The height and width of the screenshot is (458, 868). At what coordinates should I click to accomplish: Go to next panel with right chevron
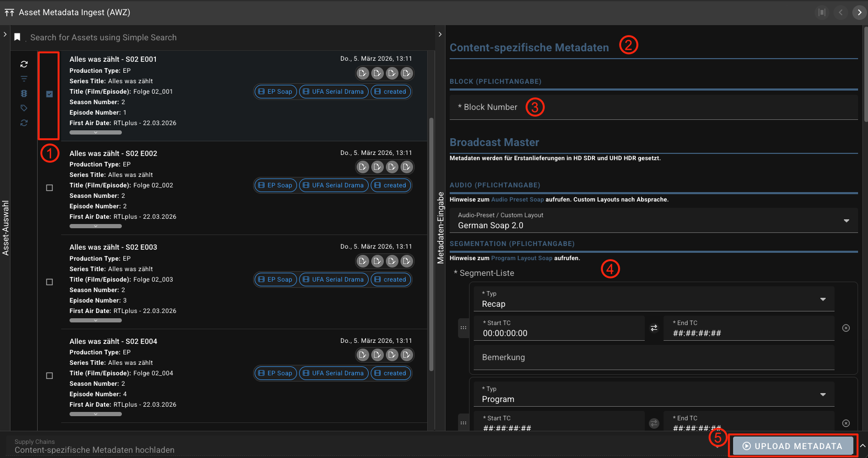tap(859, 13)
